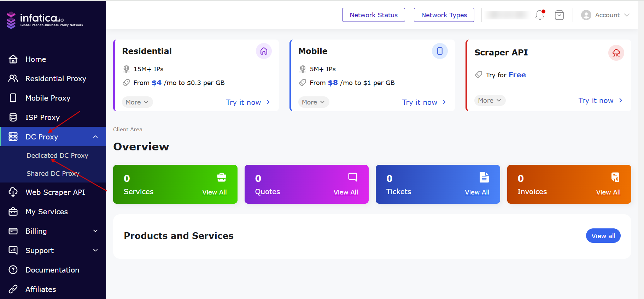Click the infatica.io logo

pyautogui.click(x=45, y=20)
